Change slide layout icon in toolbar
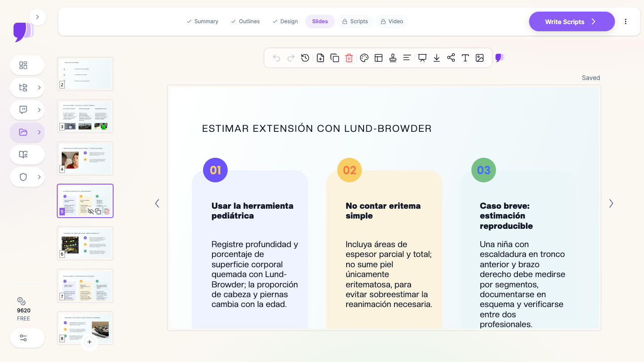The image size is (644, 362). (378, 58)
